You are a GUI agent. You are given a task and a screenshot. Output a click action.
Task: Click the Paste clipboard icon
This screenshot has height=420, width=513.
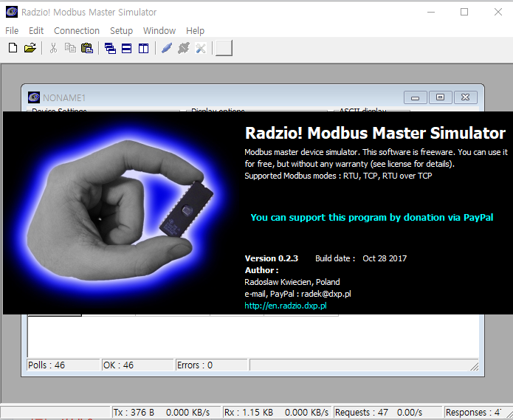click(x=87, y=48)
